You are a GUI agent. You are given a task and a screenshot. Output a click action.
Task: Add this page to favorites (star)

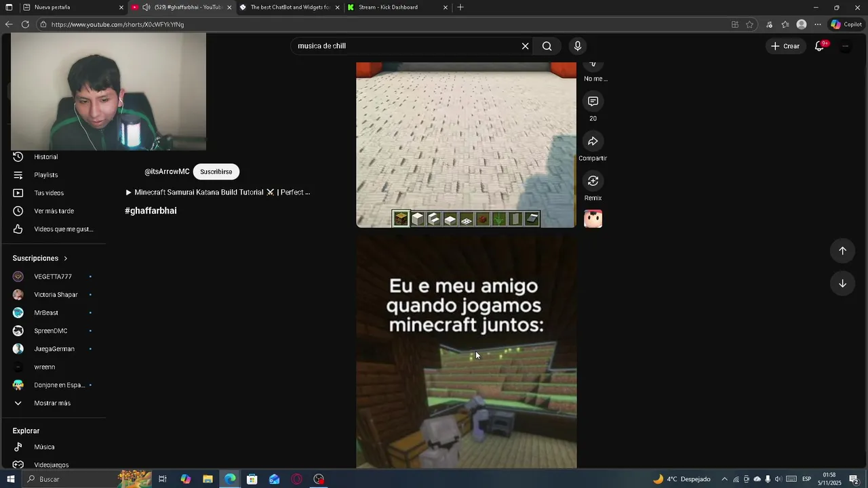pos(749,24)
